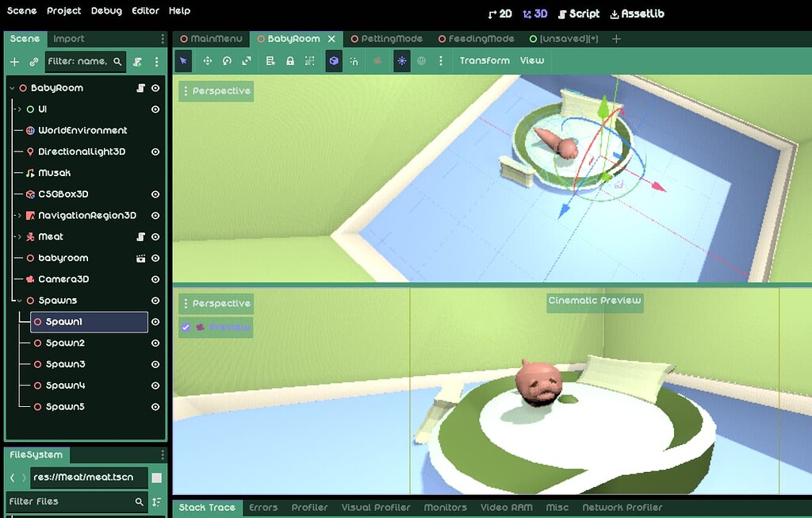The image size is (812, 518).
Task: Open the Editor menu
Action: tap(146, 11)
